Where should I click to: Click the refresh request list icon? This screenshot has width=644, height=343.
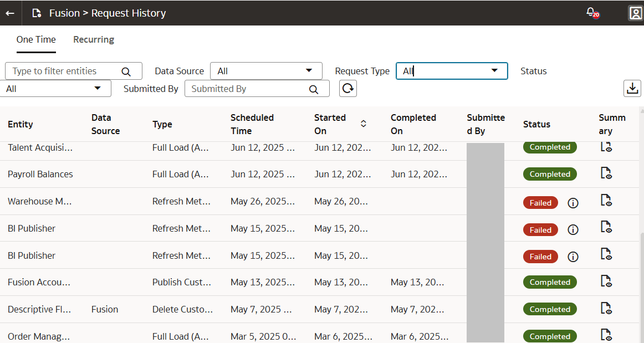(x=347, y=89)
